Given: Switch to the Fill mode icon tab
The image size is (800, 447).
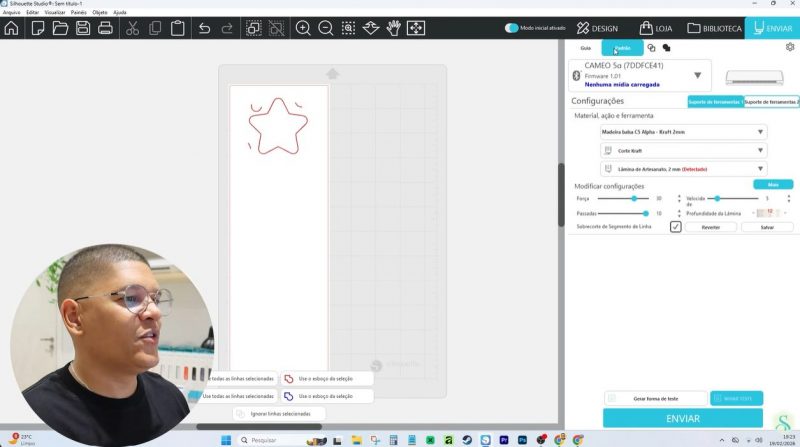Looking at the screenshot, I should tap(666, 48).
